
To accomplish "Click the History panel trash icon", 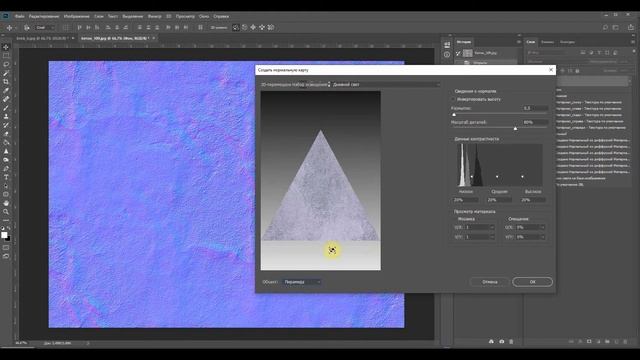I will coord(511,341).
